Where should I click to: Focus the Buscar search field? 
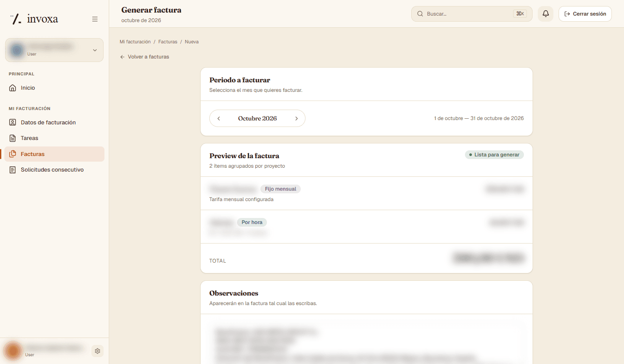pos(471,14)
